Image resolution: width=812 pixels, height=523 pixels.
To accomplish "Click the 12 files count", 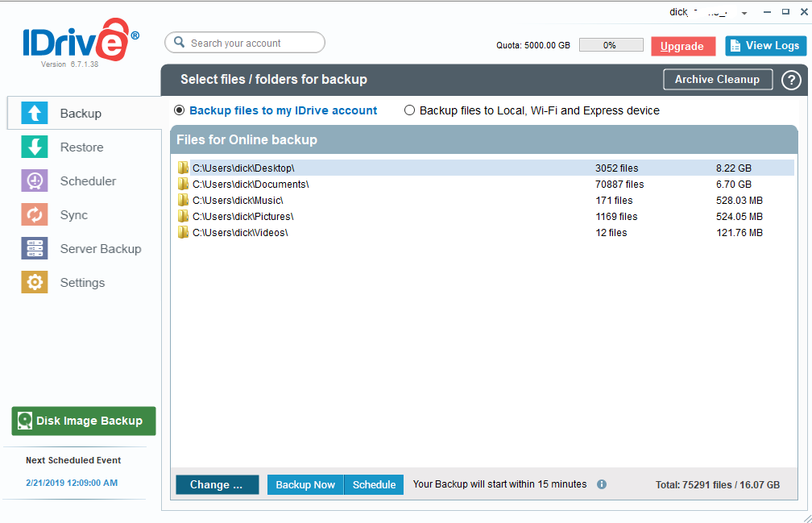I will [611, 233].
